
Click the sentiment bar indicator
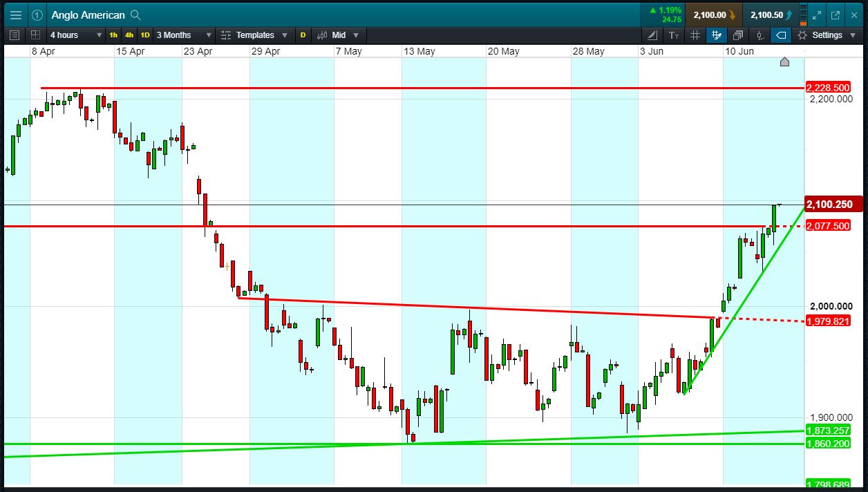click(x=803, y=15)
